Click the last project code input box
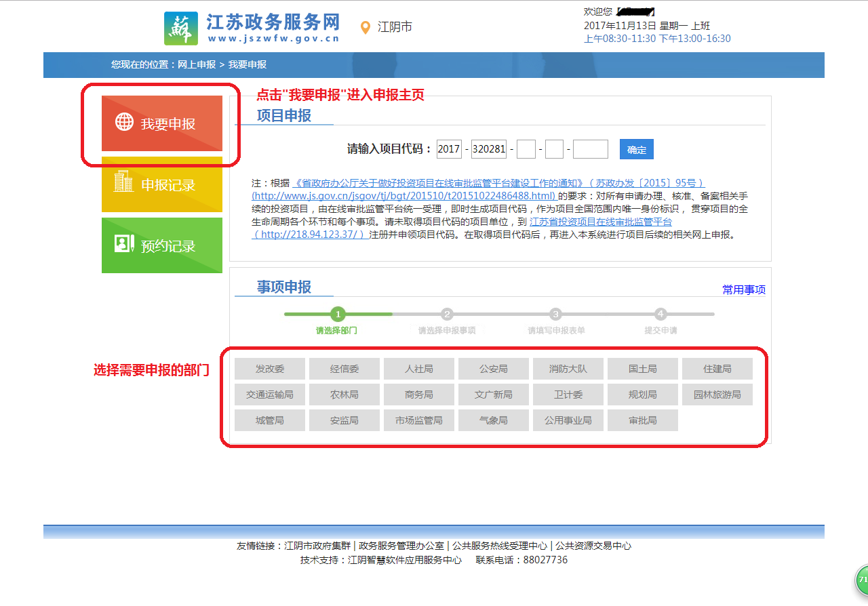The width and height of the screenshot is (868, 606). [x=590, y=149]
